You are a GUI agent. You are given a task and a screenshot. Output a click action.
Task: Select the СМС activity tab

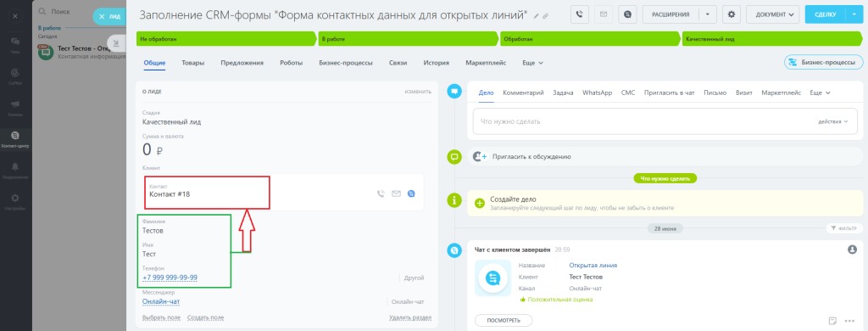click(628, 93)
